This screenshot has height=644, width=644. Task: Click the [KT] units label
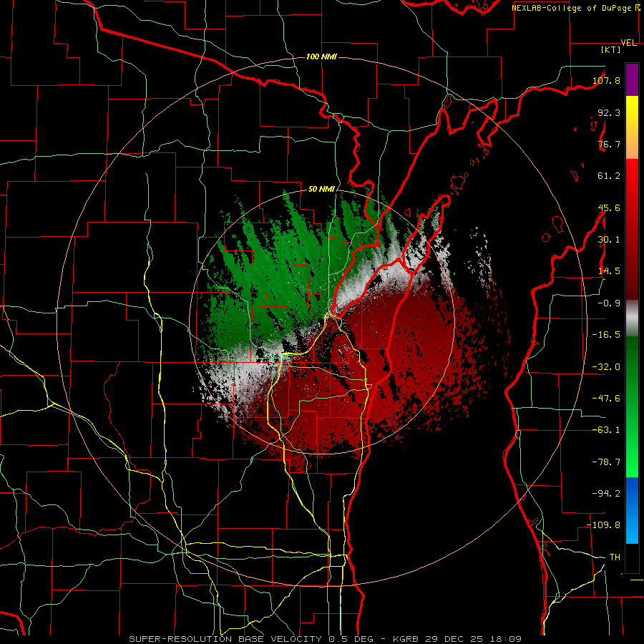click(611, 49)
